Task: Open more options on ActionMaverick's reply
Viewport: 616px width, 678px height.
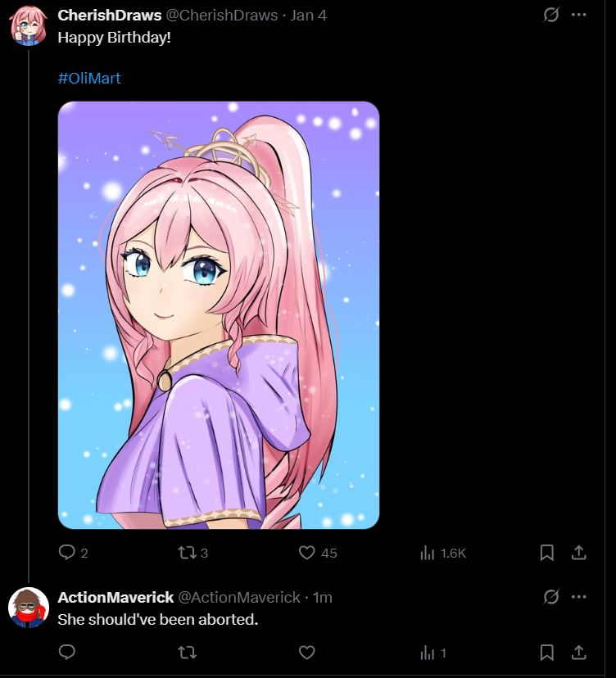Action: [x=579, y=597]
